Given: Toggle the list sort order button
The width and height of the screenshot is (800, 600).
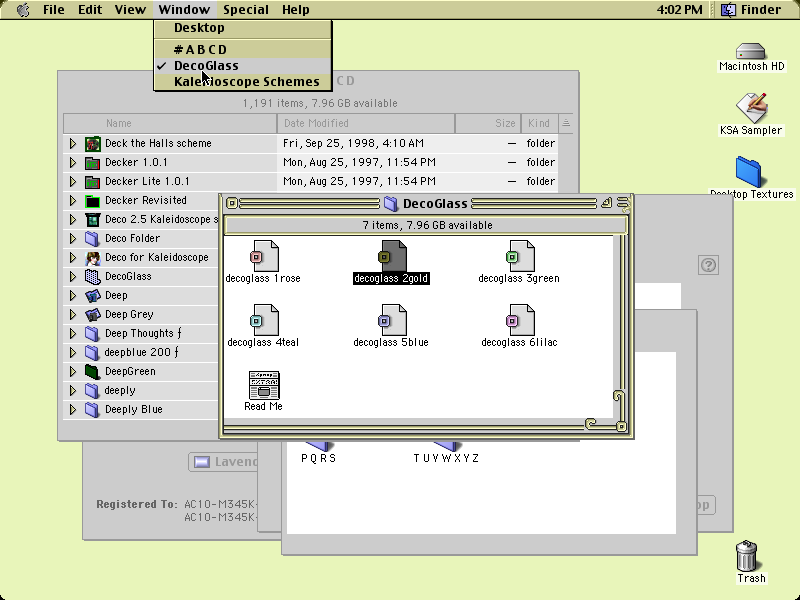Looking at the screenshot, I should pos(566,123).
